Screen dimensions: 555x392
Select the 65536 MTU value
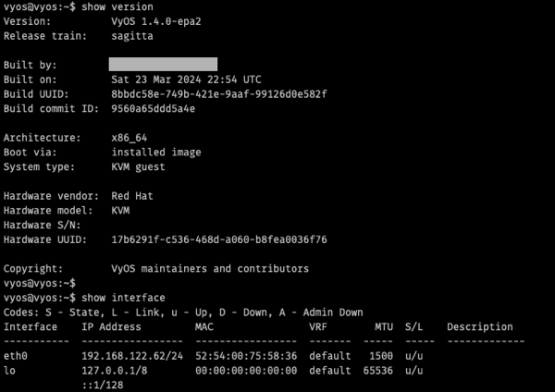pos(378,370)
